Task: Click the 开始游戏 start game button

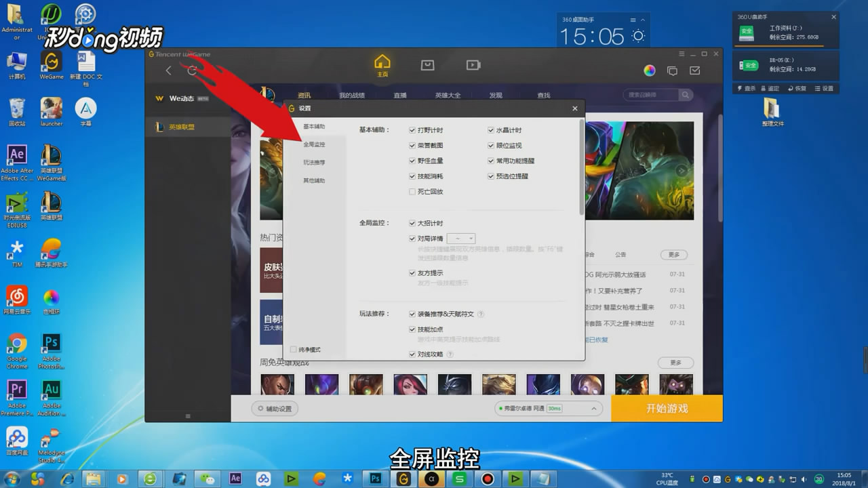Action: [666, 408]
